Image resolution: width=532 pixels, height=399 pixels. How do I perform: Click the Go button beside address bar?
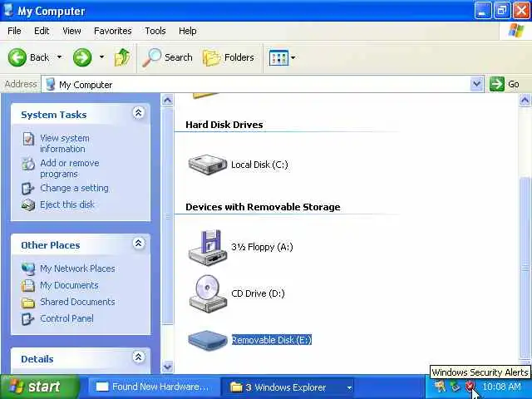point(505,84)
